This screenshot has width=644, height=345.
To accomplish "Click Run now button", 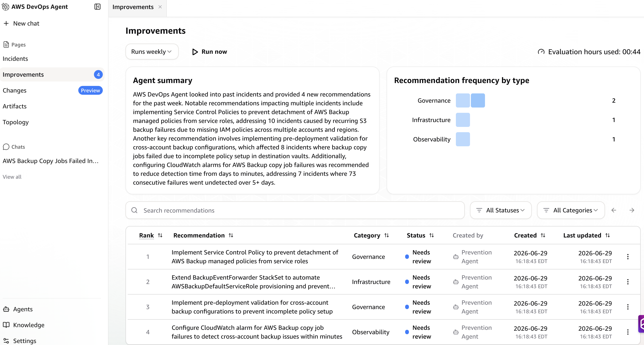I will (210, 52).
